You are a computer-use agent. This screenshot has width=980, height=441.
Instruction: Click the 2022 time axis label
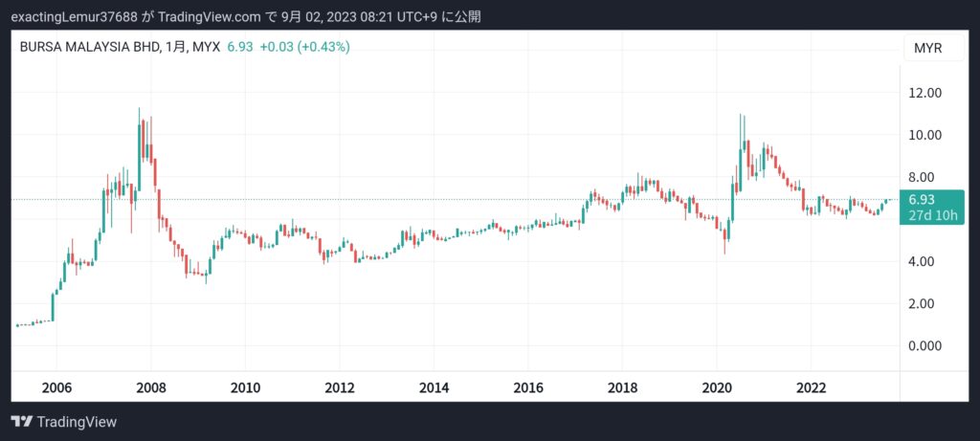click(x=812, y=387)
